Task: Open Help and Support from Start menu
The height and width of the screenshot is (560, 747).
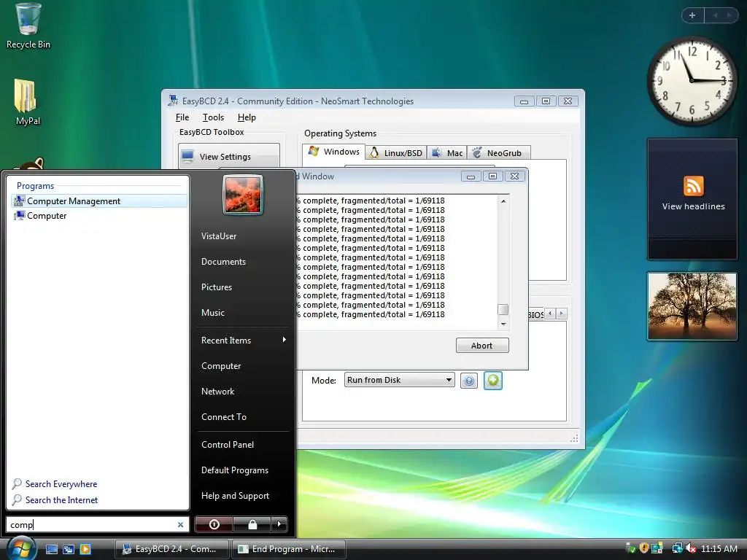Action: pyautogui.click(x=235, y=496)
